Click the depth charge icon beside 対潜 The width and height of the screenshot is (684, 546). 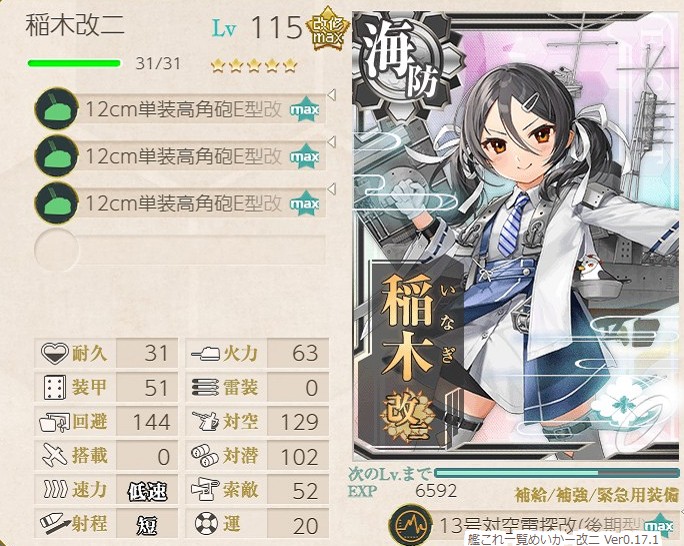pyautogui.click(x=205, y=455)
